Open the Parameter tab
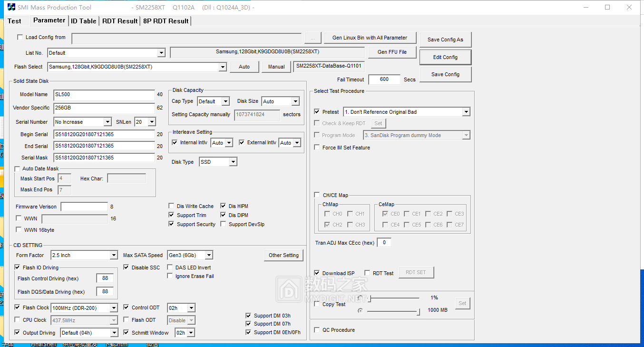This screenshot has width=644, height=347. pos(49,20)
